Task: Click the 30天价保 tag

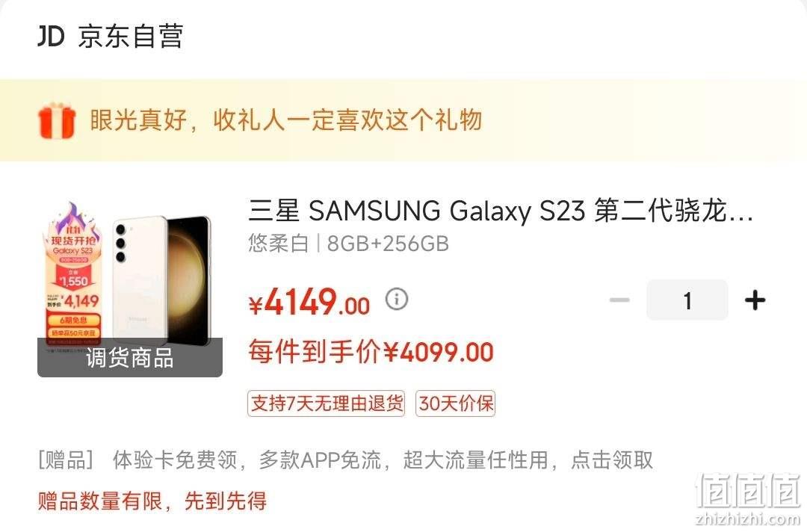Action: pyautogui.click(x=456, y=403)
